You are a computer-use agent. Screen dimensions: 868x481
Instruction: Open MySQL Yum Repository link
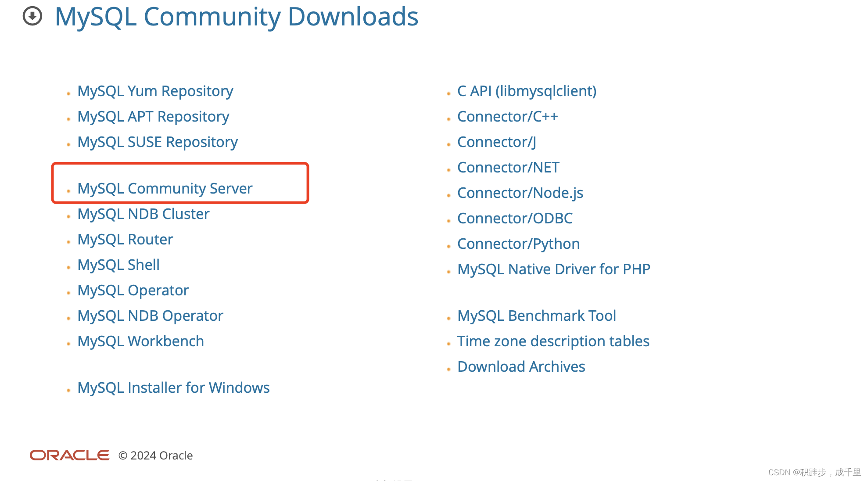pyautogui.click(x=155, y=91)
